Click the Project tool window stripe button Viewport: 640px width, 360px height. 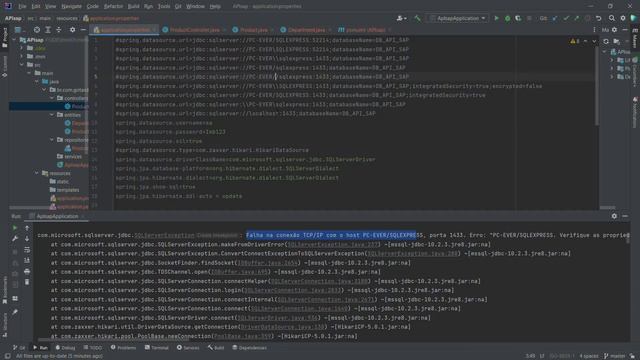(x=4, y=38)
